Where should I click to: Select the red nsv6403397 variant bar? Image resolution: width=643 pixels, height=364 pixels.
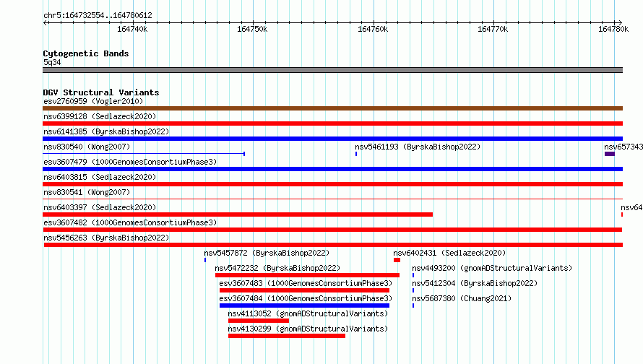click(x=238, y=214)
